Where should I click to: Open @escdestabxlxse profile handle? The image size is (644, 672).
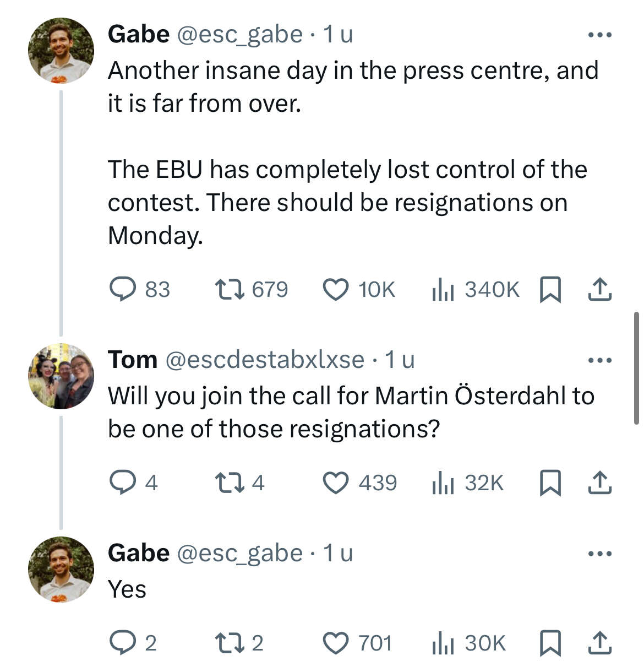264,360
